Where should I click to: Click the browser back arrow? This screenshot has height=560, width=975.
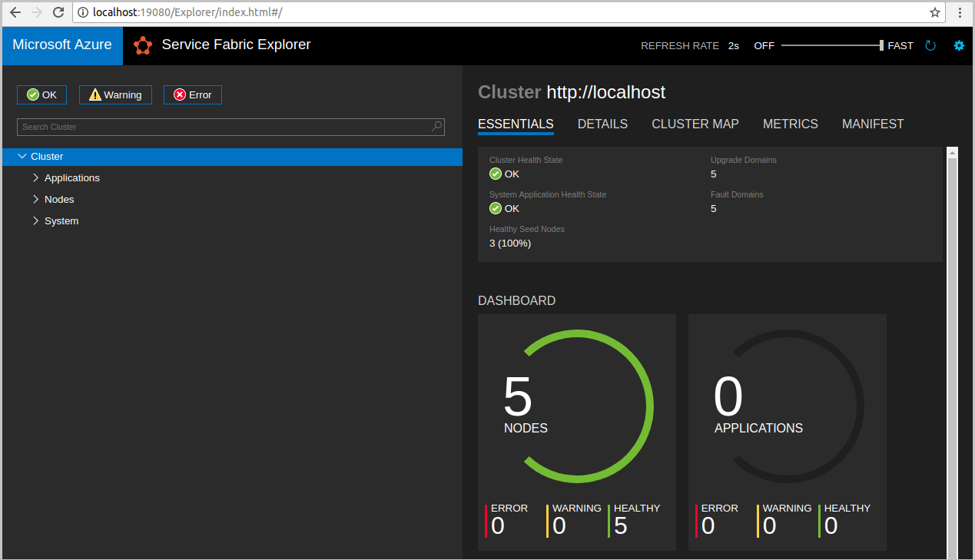point(14,12)
